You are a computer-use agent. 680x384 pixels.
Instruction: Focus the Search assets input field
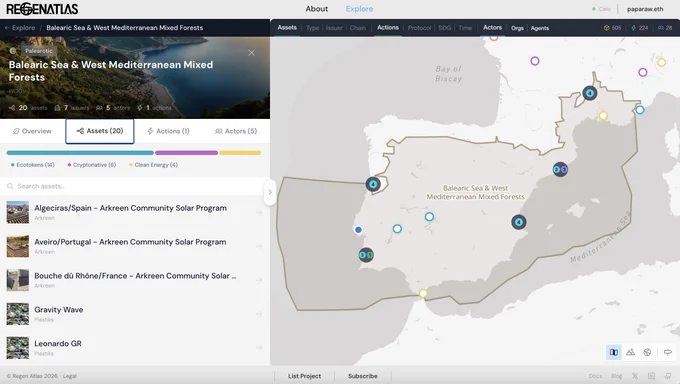click(134, 186)
